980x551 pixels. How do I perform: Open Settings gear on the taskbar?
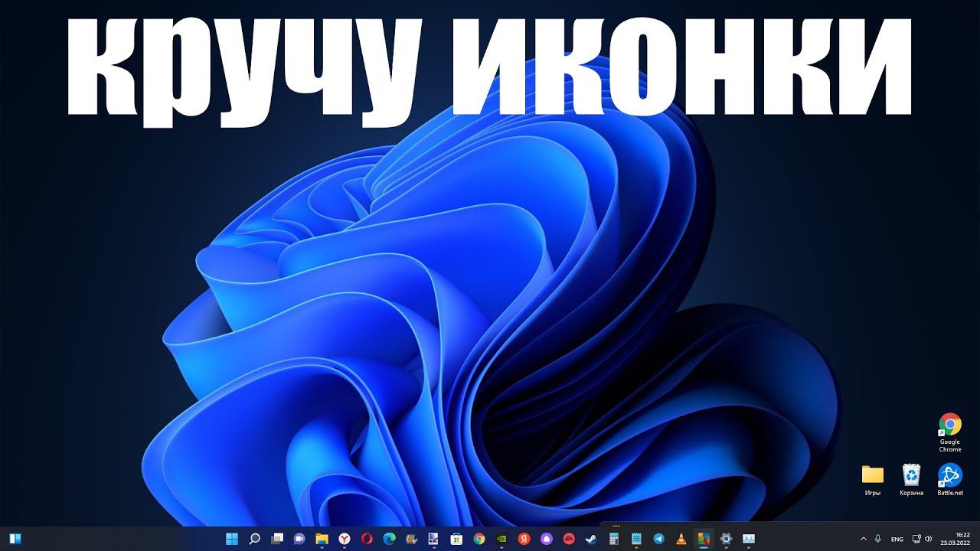pyautogui.click(x=726, y=539)
